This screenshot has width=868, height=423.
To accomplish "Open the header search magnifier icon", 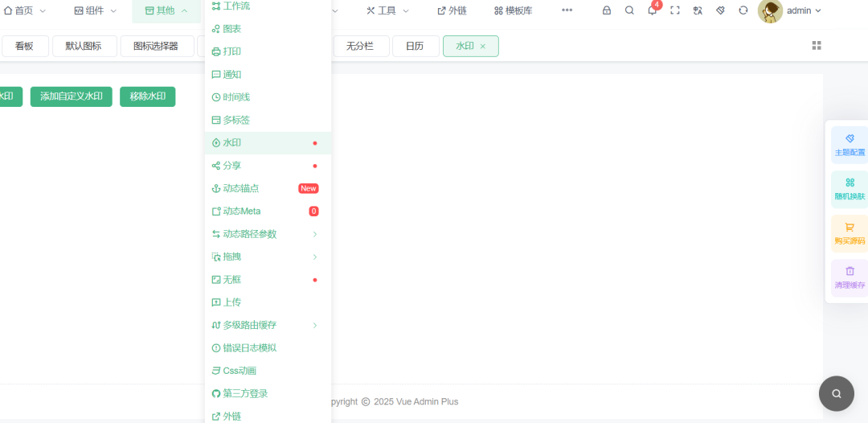I will (629, 10).
